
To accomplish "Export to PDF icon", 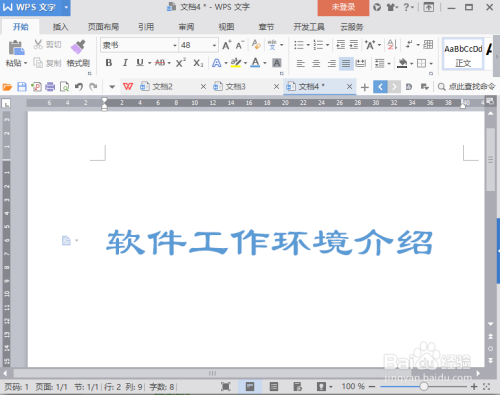I will 36,87.
